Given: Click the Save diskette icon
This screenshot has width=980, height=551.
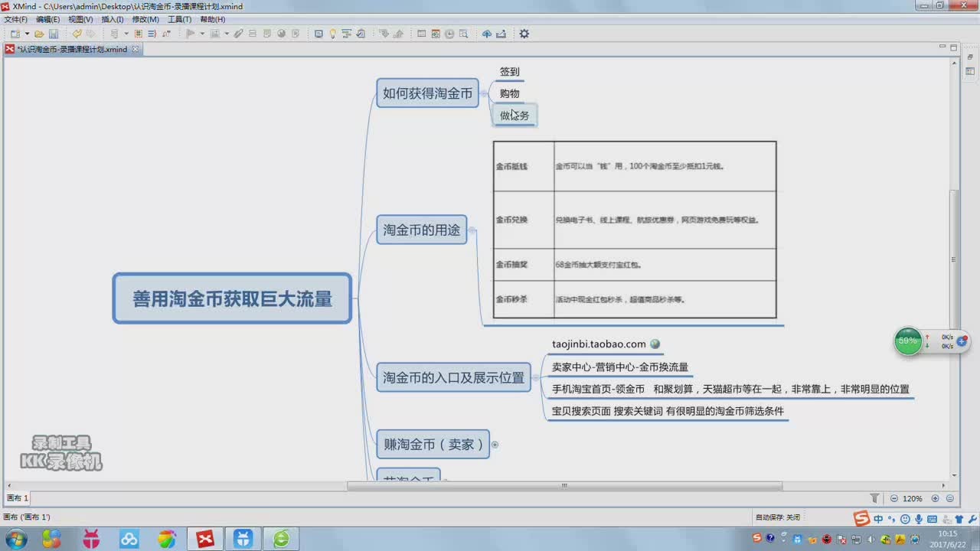Looking at the screenshot, I should point(54,34).
